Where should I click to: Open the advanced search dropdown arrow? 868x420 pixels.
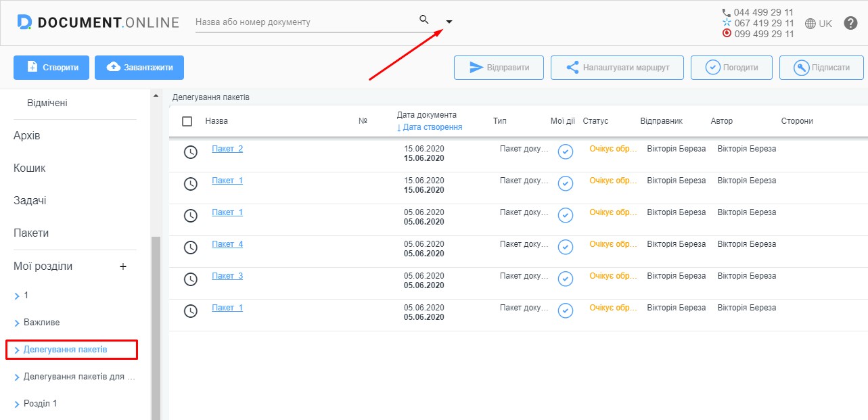click(449, 22)
